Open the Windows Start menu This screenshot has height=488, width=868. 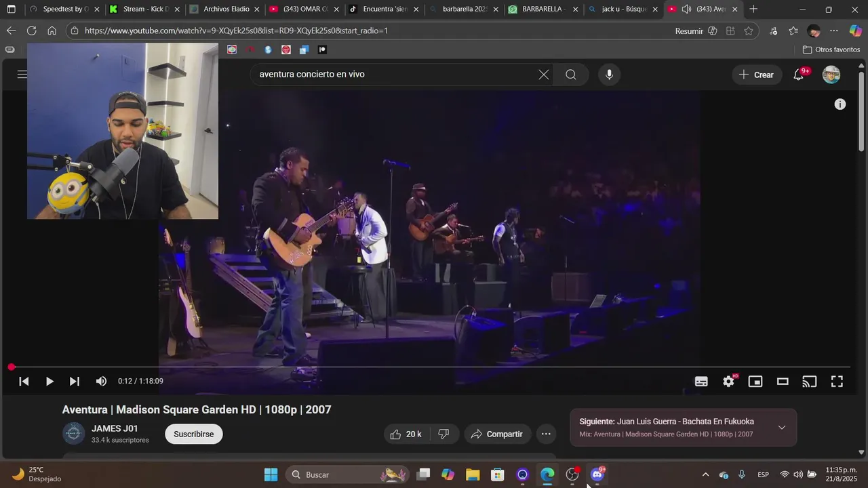271,474
